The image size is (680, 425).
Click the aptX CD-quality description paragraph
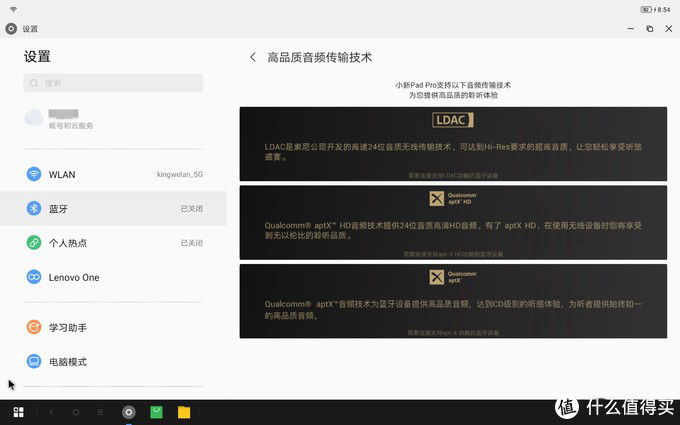[453, 310]
